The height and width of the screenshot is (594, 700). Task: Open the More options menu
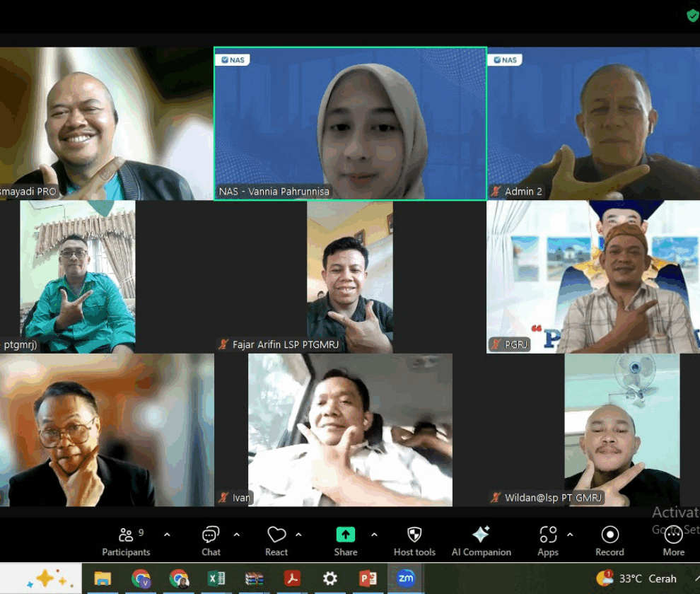673,541
